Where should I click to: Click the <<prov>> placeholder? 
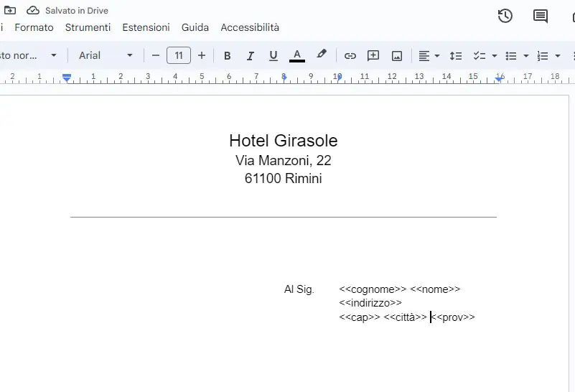pyautogui.click(x=453, y=317)
